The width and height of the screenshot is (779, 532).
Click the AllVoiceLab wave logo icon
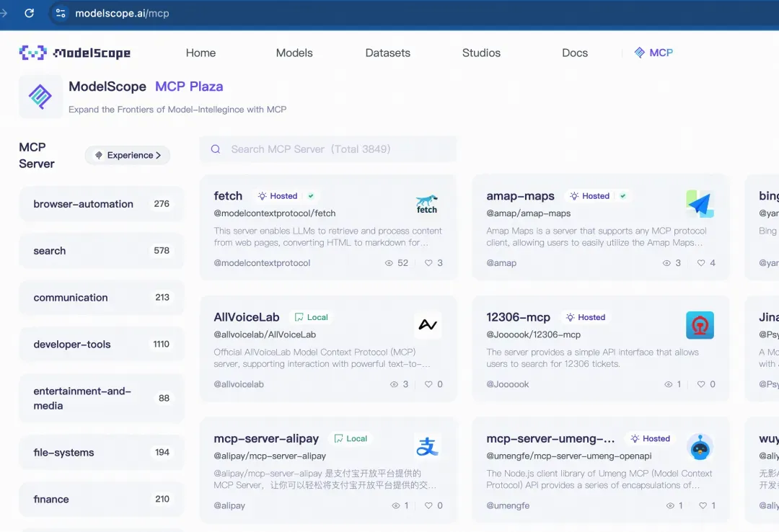click(427, 325)
